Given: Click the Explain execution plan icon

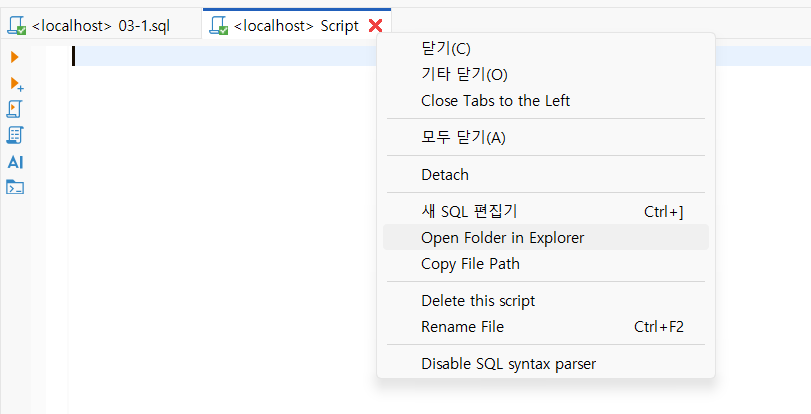Looking at the screenshot, I should (x=15, y=134).
